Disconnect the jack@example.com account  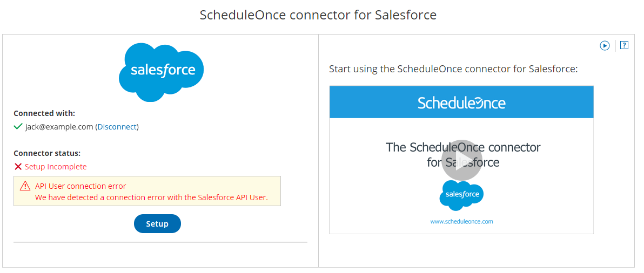(117, 127)
